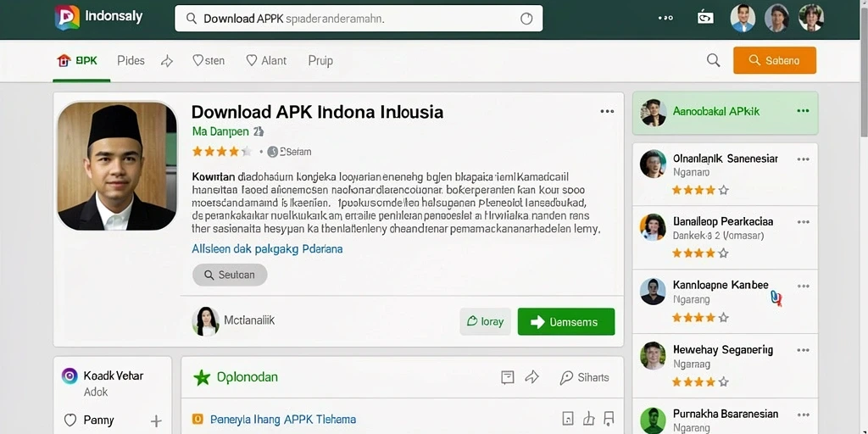Click the share arrow icon in Oplonodan bar

(x=532, y=377)
